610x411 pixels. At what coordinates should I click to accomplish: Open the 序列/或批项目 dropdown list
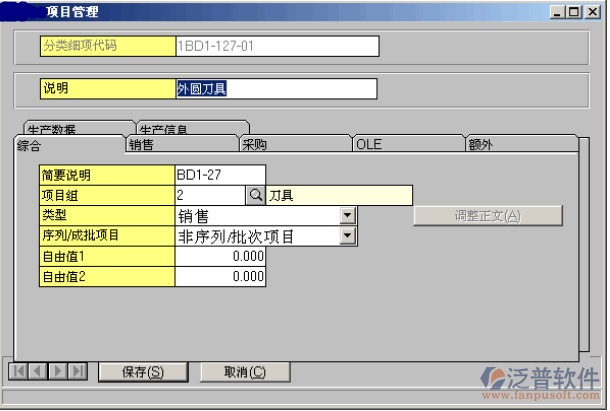click(347, 235)
